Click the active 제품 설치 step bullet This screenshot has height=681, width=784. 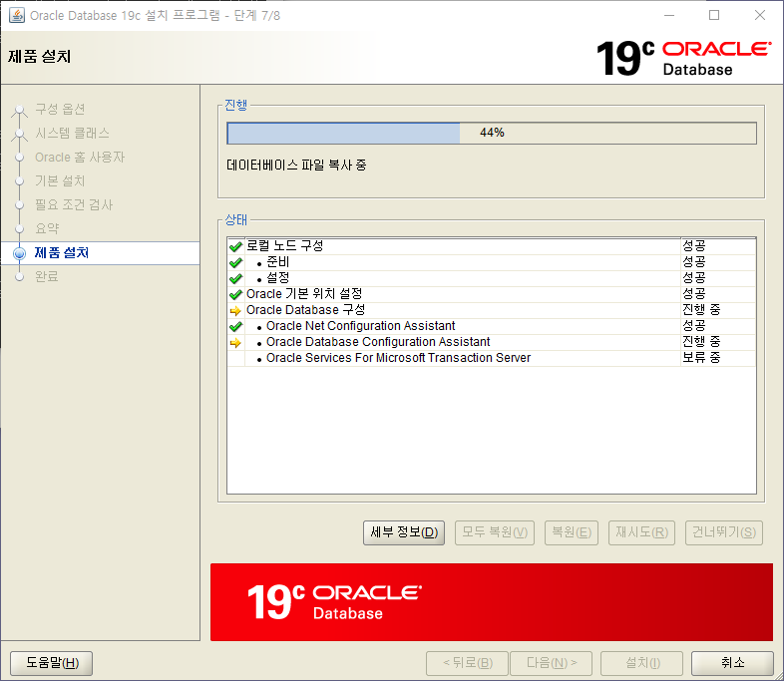tap(20, 253)
